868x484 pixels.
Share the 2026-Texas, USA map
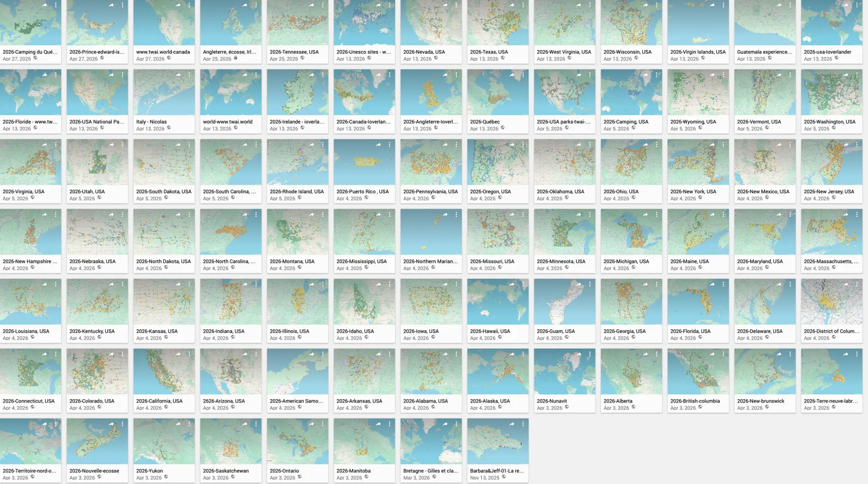coord(512,5)
